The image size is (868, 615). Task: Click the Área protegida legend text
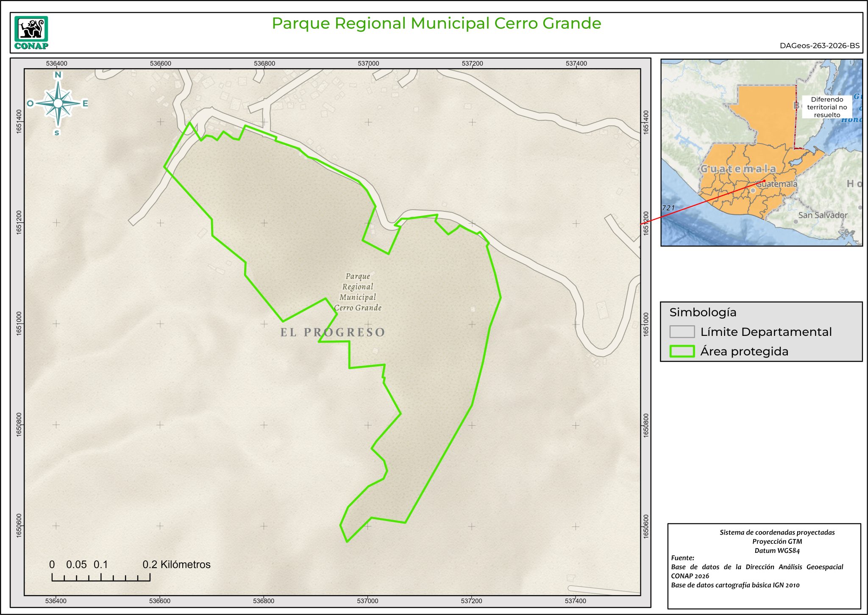pyautogui.click(x=744, y=351)
